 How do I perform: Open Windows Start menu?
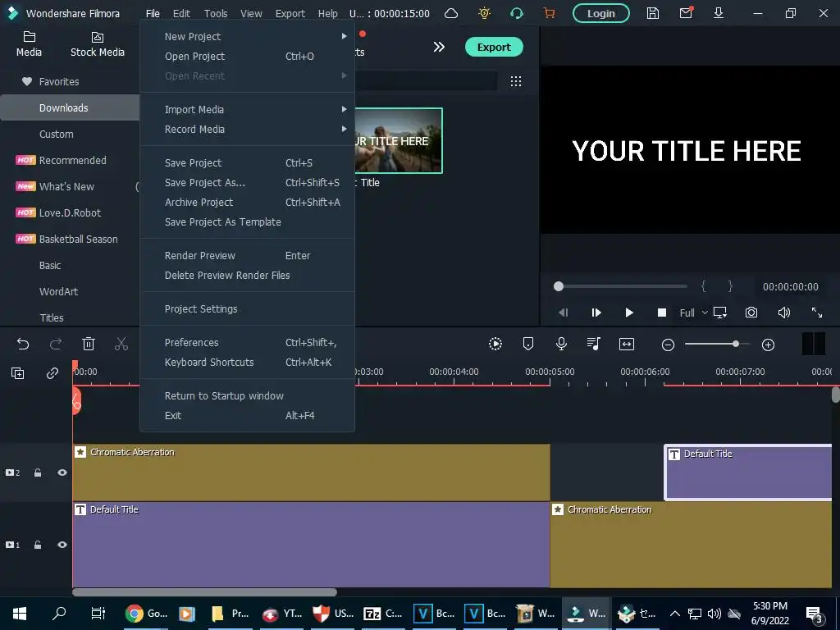pyautogui.click(x=20, y=614)
